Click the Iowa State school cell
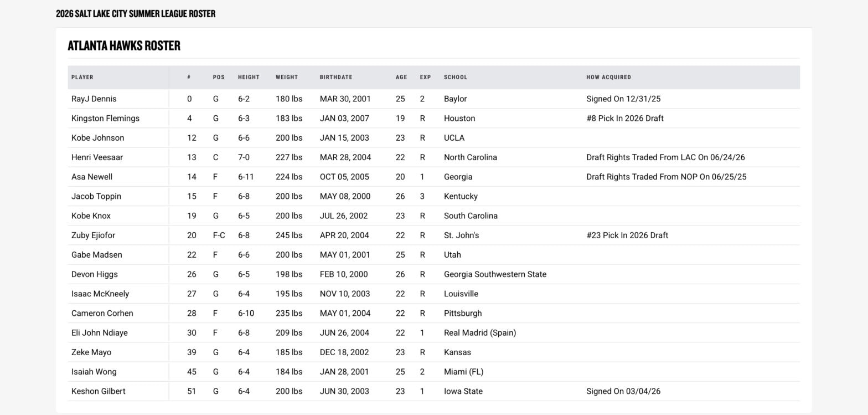 (463, 391)
